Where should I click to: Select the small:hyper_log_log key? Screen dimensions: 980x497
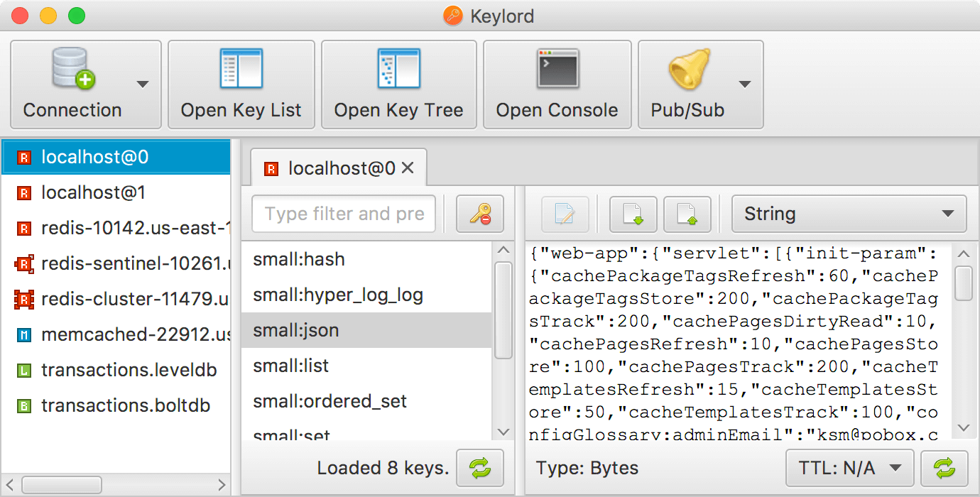point(366,295)
